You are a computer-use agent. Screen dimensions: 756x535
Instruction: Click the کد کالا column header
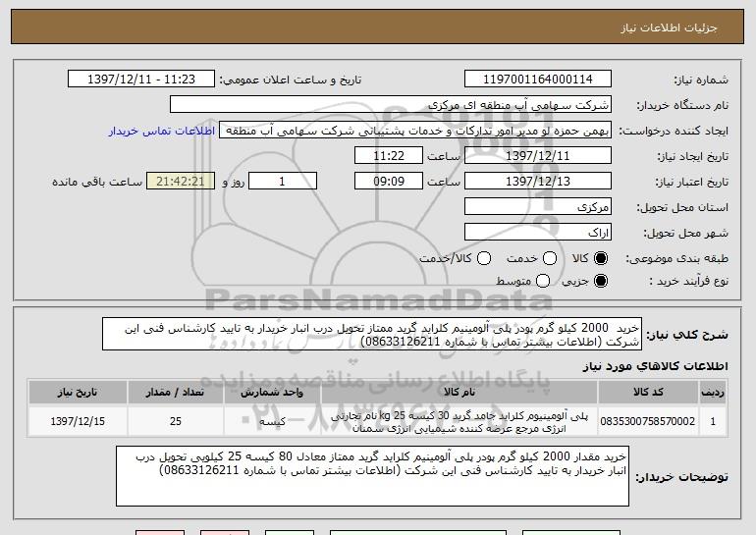pos(648,393)
